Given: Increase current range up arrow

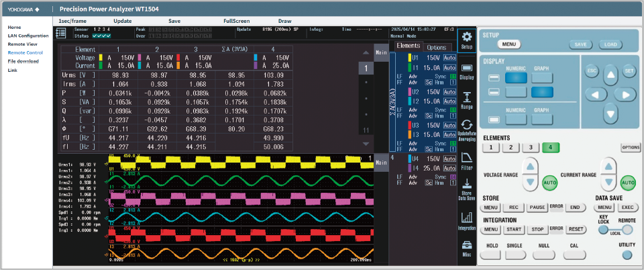Looking at the screenshot, I should pyautogui.click(x=608, y=167).
